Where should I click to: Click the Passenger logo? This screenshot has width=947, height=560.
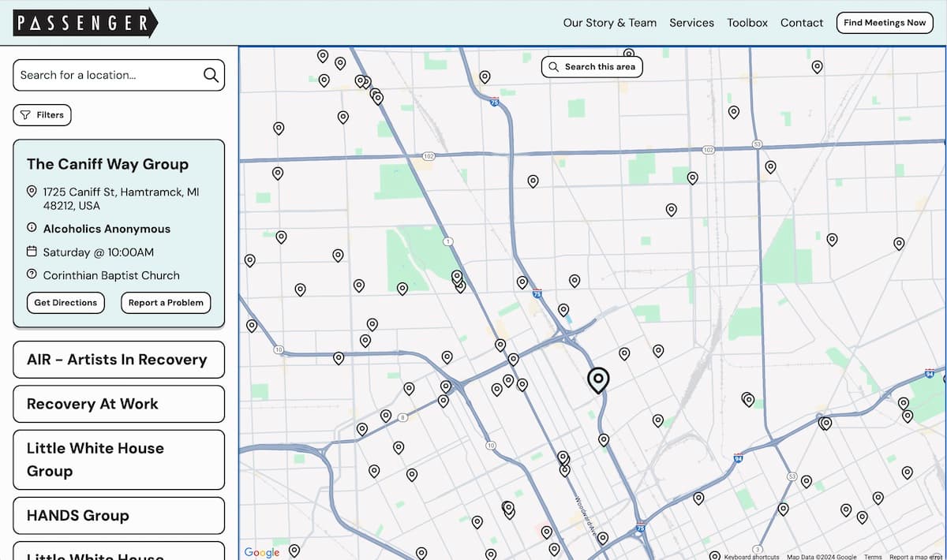pos(85,23)
